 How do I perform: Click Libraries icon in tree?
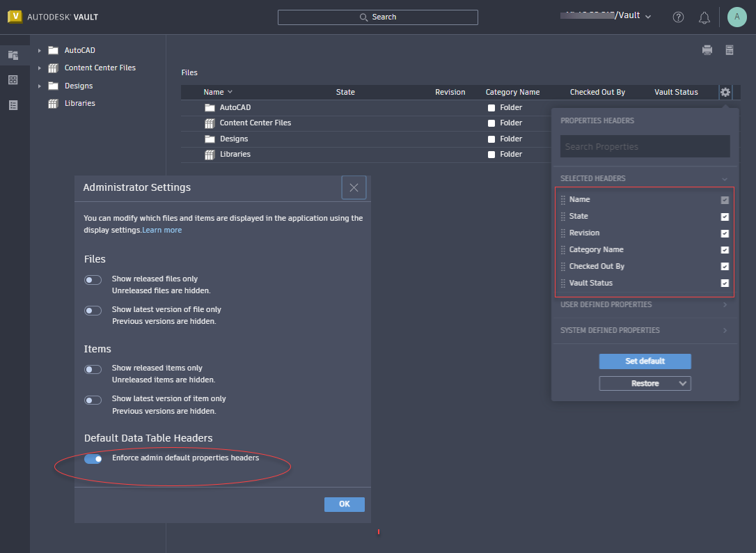pyautogui.click(x=53, y=103)
